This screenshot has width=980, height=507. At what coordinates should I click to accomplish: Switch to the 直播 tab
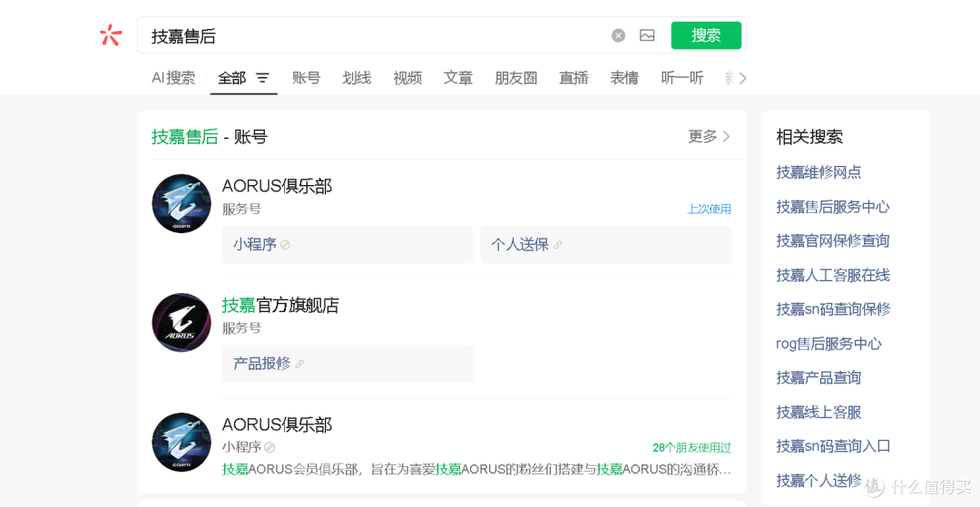tap(573, 78)
